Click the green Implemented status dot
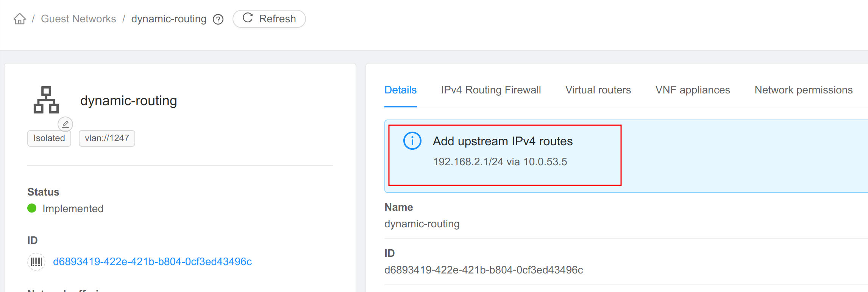This screenshot has width=868, height=292. [31, 208]
